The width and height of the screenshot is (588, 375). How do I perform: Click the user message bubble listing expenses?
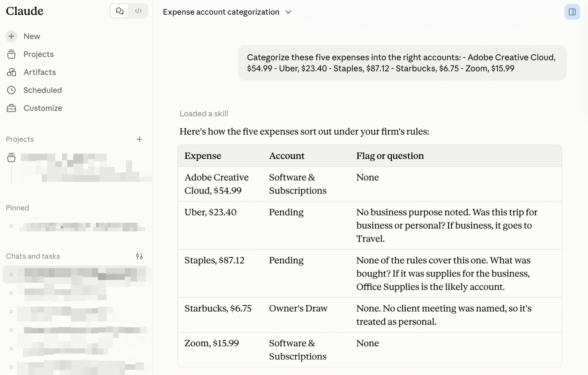point(402,63)
